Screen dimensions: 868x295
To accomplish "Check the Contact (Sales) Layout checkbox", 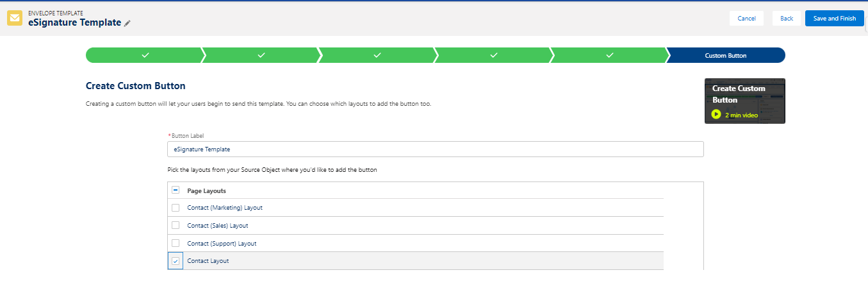I will point(176,226).
